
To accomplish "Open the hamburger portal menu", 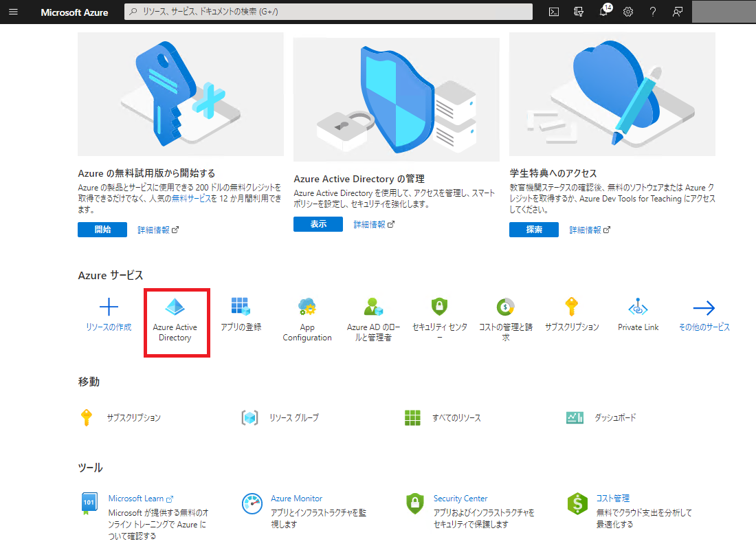I will (14, 12).
